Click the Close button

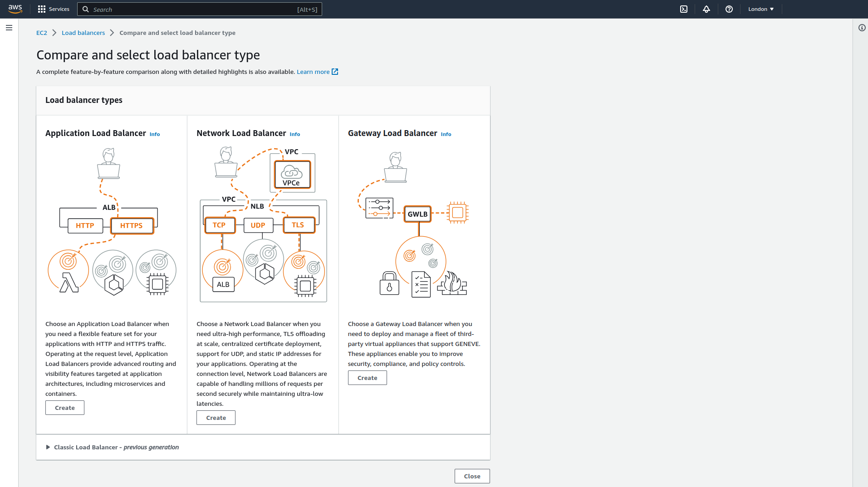pos(472,476)
